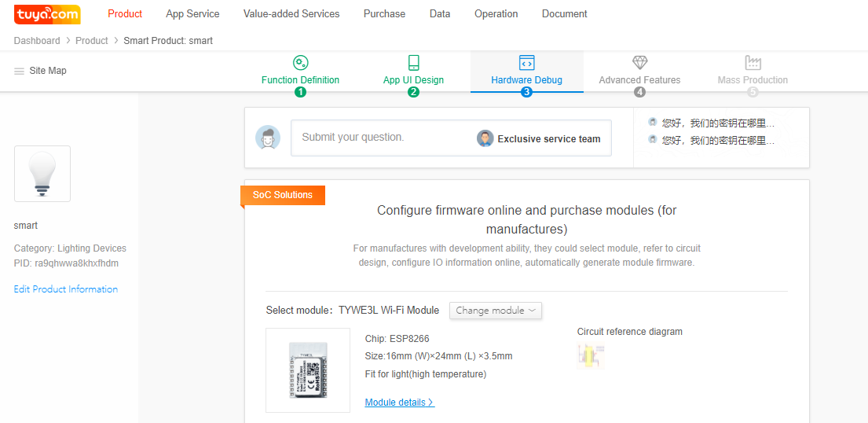Open the Document menu
This screenshot has width=868, height=423.
pos(565,14)
